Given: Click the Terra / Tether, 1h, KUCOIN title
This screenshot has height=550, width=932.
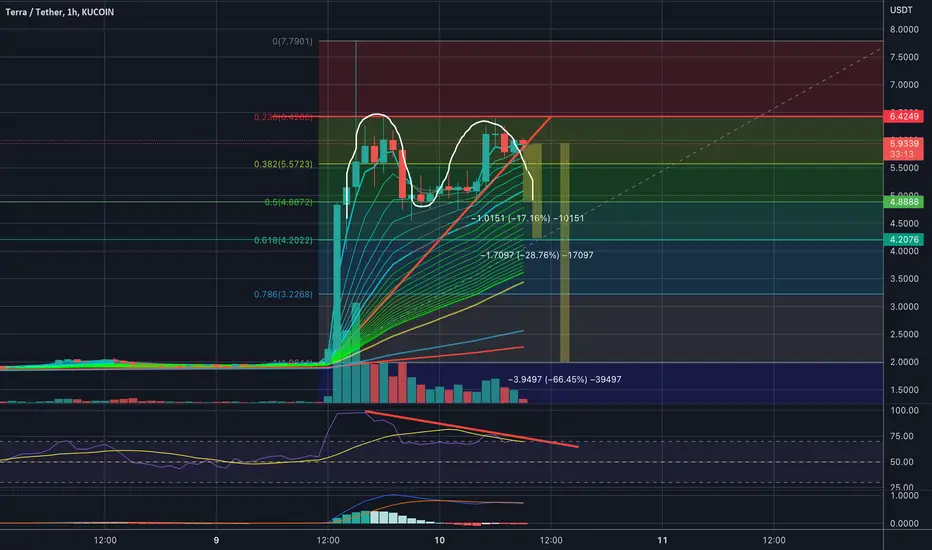Looking at the screenshot, I should point(59,12).
